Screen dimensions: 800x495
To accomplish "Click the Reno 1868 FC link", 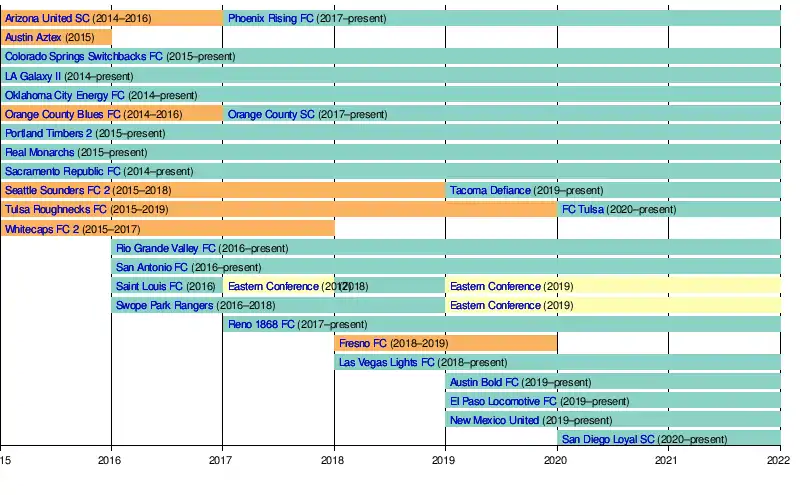I will tap(261, 324).
